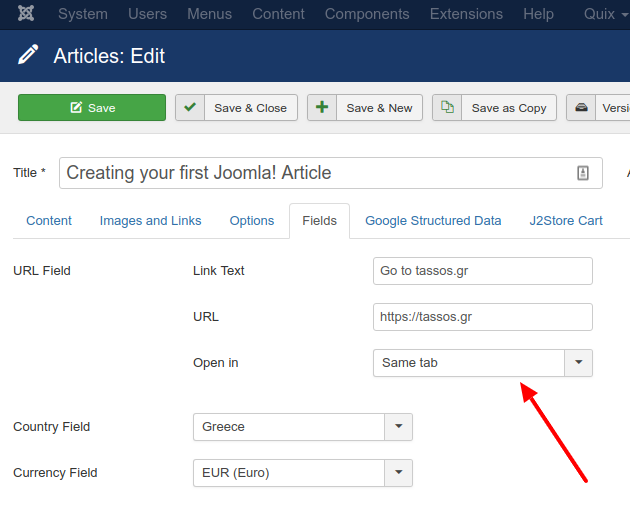Switch to the Images and Links tab

click(x=150, y=221)
